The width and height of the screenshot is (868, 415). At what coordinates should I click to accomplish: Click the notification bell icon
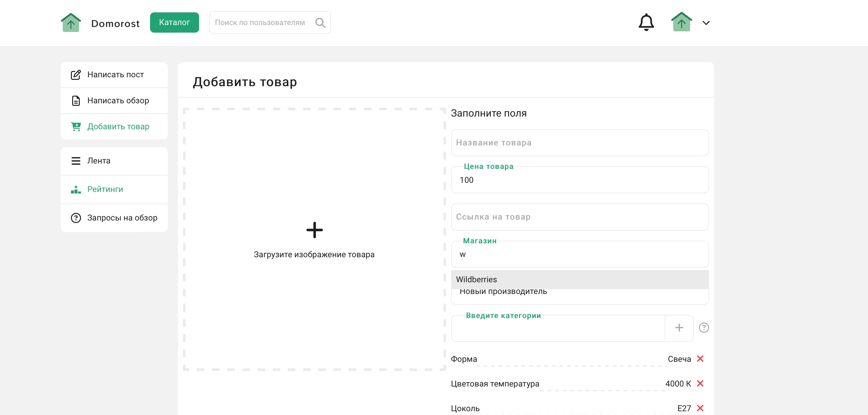(x=646, y=22)
